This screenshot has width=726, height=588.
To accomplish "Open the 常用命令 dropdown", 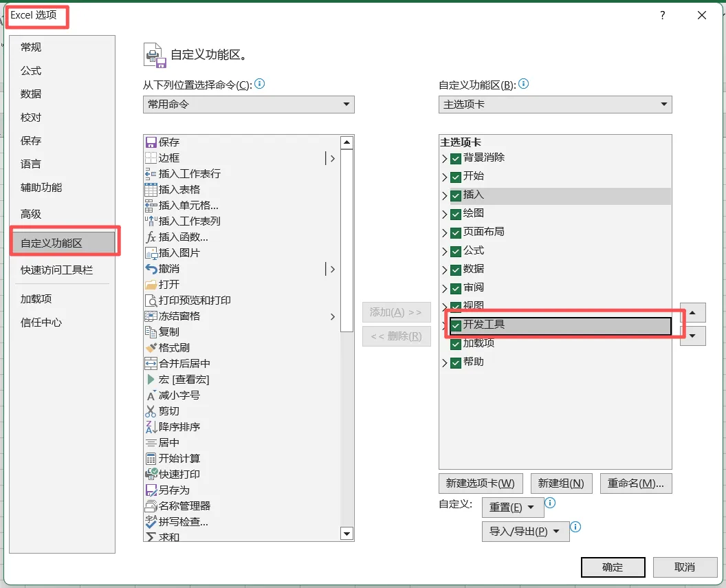I will click(x=249, y=105).
